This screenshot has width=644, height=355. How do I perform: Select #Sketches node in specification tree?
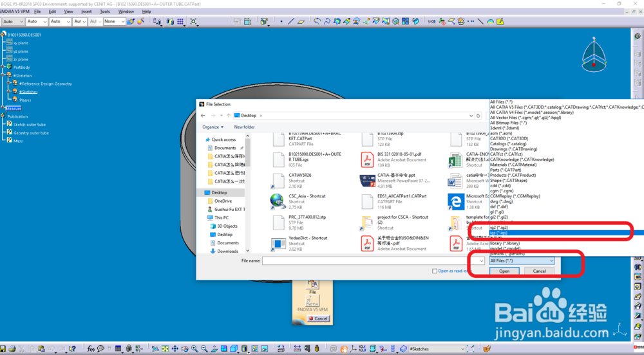[x=28, y=92]
